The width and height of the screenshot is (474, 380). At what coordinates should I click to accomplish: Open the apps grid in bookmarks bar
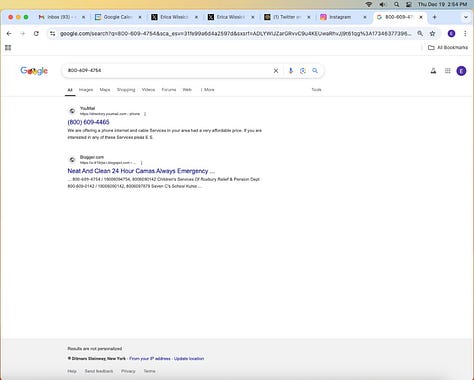pyautogui.click(x=8, y=48)
